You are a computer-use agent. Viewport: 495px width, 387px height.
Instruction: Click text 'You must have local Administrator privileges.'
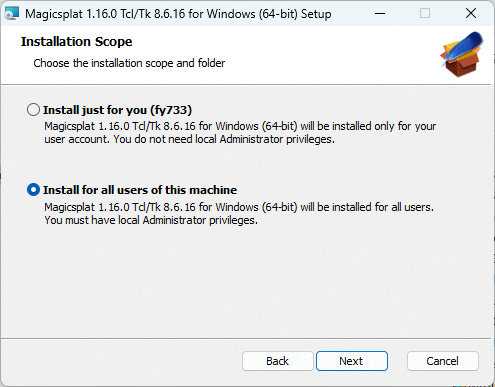coord(151,220)
